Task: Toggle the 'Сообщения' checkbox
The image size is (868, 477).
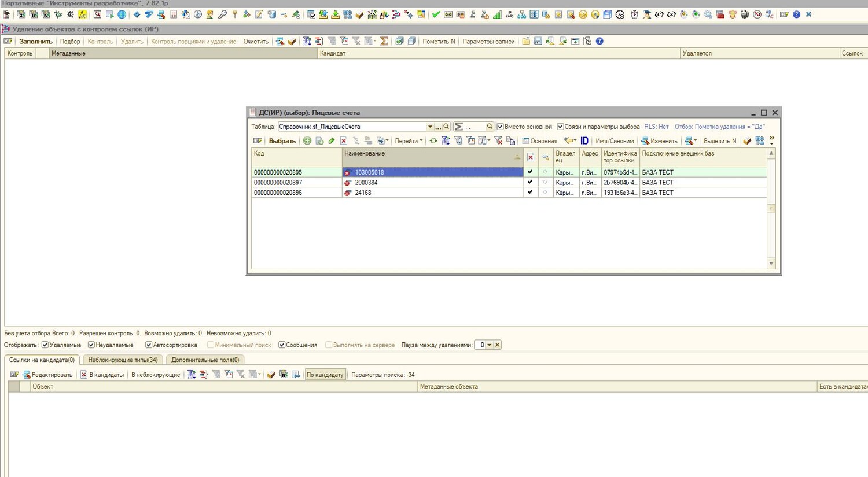Action: click(282, 345)
